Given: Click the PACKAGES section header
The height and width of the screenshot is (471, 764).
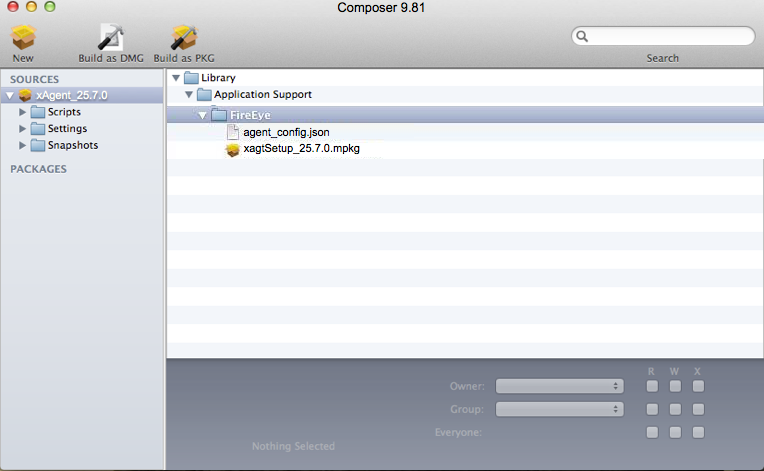Looking at the screenshot, I should tap(38, 169).
